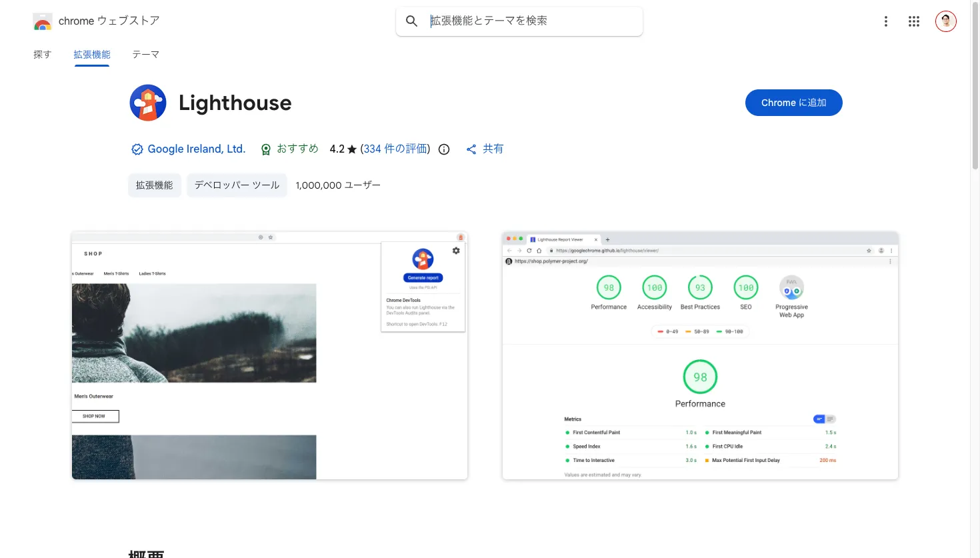Image resolution: width=980 pixels, height=558 pixels.
Task: Click the Chrome に追加 button
Action: pyautogui.click(x=794, y=103)
